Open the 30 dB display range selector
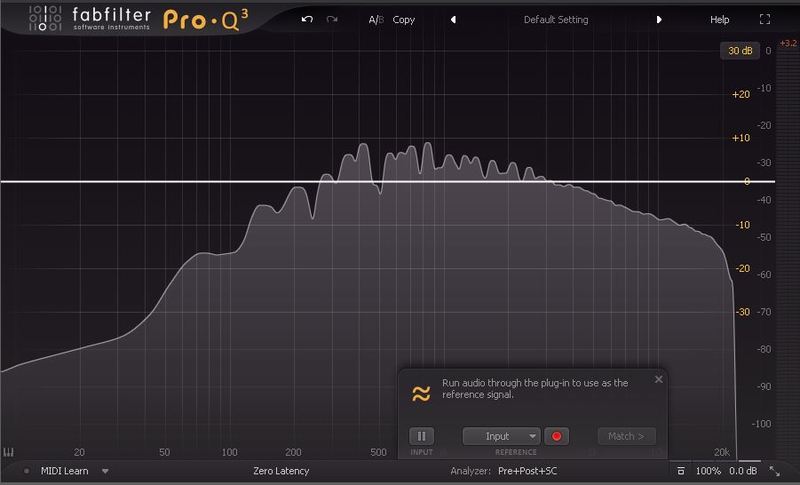Image resolution: width=800 pixels, height=485 pixels. click(x=740, y=50)
